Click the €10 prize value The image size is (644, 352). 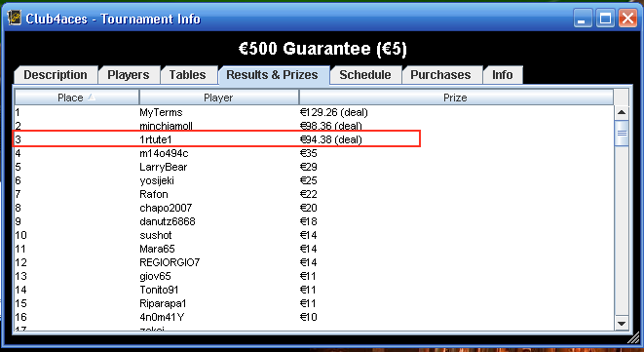coord(309,317)
